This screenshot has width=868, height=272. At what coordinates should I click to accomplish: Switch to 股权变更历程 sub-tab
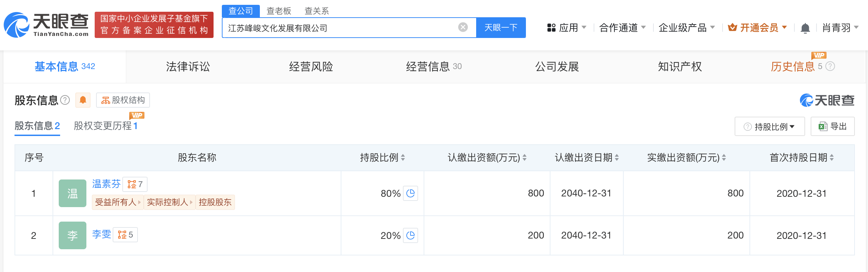pyautogui.click(x=105, y=126)
